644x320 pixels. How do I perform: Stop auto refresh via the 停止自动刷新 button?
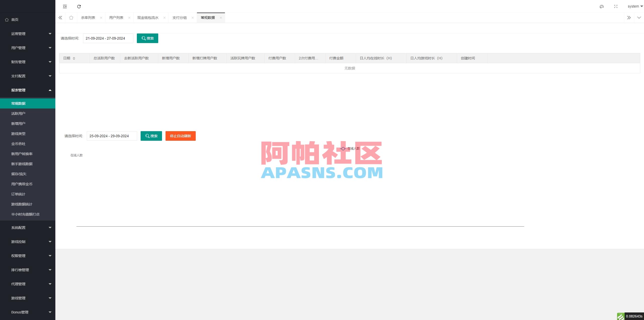pyautogui.click(x=180, y=136)
